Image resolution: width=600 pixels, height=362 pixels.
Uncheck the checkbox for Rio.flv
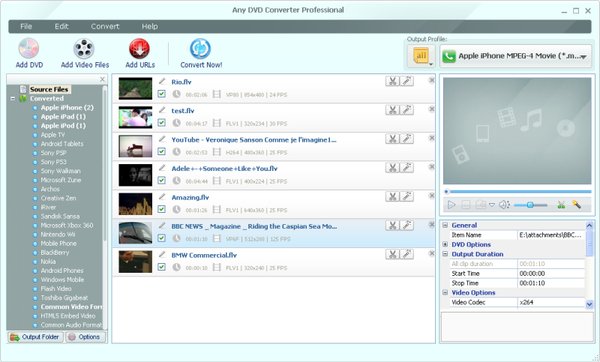click(x=161, y=94)
